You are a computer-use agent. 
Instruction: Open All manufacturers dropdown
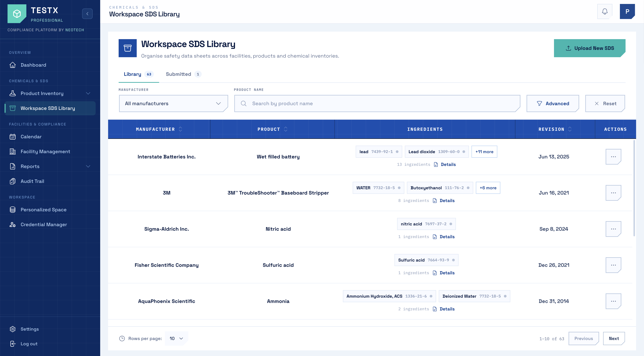[173, 103]
